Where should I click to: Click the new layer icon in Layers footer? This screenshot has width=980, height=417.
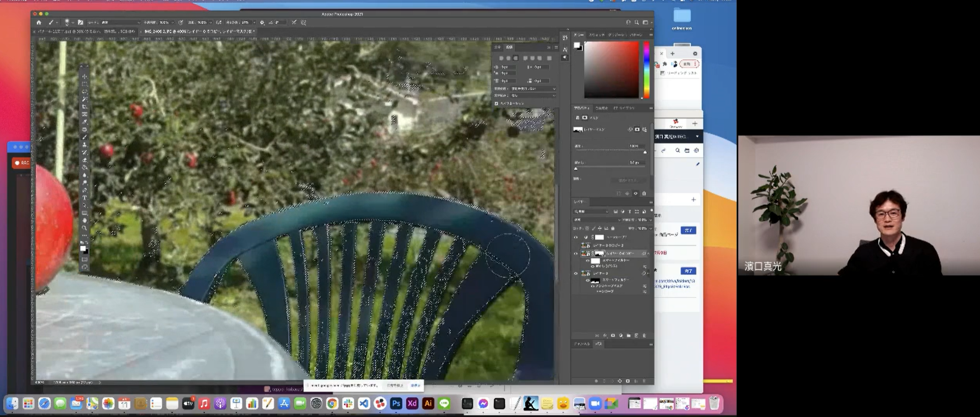click(x=636, y=335)
